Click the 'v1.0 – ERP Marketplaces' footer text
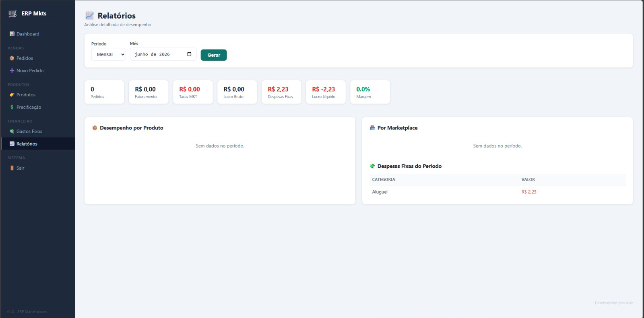 [x=27, y=312]
